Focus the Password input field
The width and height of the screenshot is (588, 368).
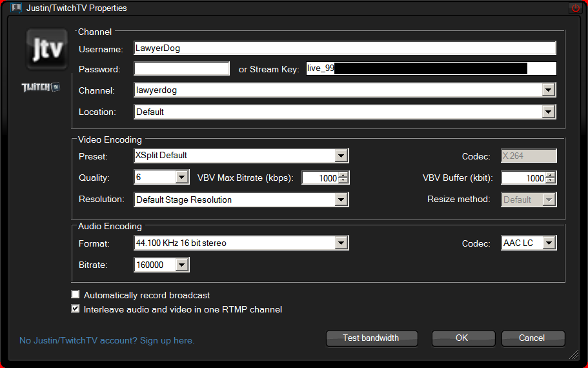point(182,69)
